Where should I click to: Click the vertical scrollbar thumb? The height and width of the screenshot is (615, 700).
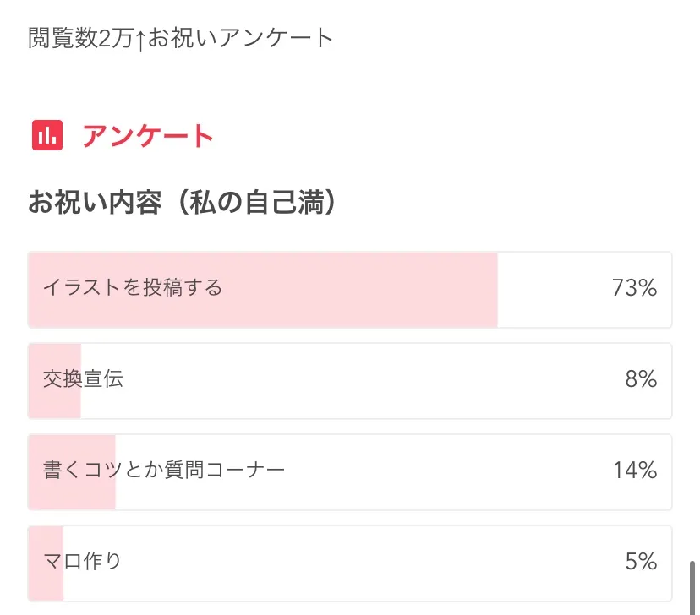[x=692, y=581]
